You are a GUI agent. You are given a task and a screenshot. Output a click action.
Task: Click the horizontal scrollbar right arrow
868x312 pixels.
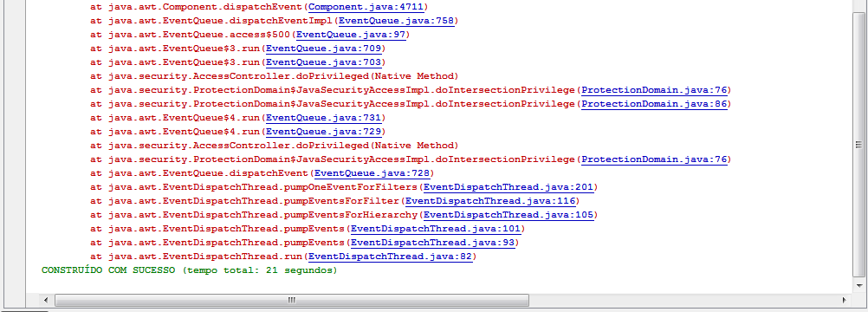(x=845, y=300)
